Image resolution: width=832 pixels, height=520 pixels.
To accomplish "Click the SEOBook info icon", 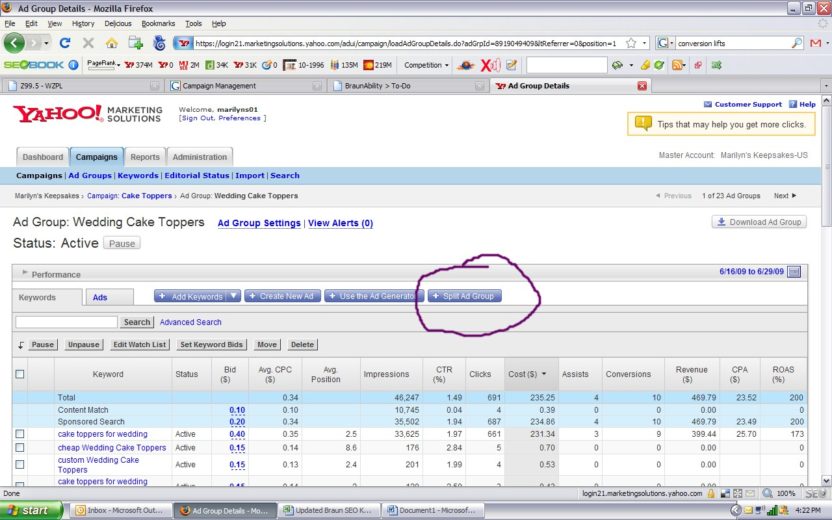I will [x=73, y=65].
